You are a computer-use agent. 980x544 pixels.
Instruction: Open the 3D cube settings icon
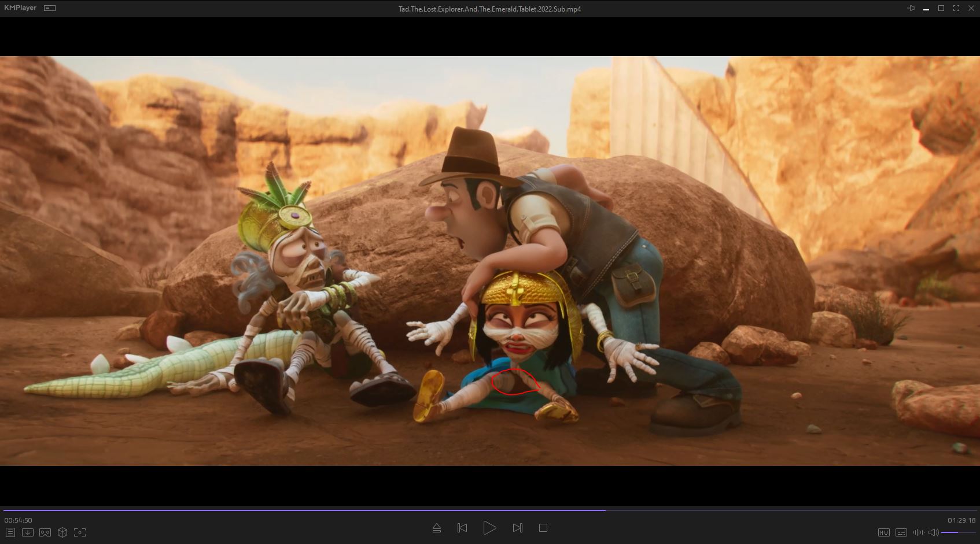(62, 532)
